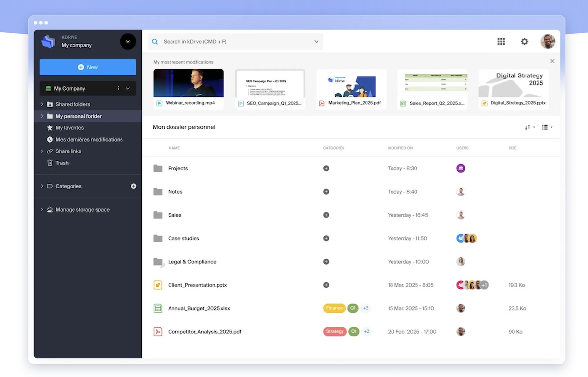Click the Competitor_Analysis_2025.pdf PDF icon
Viewport: 588px width, 377px height.
[158, 332]
